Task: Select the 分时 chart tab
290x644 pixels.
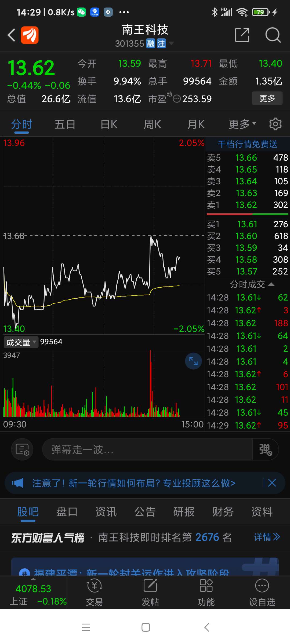Action: pyautogui.click(x=22, y=125)
